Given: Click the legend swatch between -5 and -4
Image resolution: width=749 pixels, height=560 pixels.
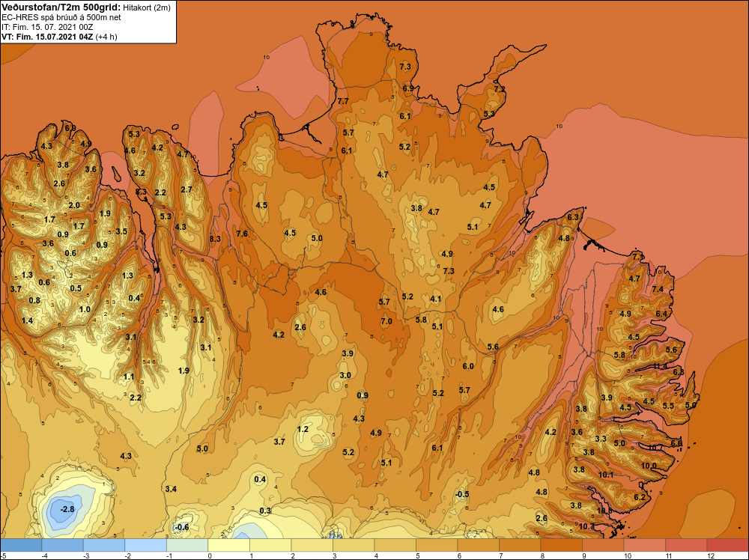Looking at the screenshot, I should click(x=21, y=545).
